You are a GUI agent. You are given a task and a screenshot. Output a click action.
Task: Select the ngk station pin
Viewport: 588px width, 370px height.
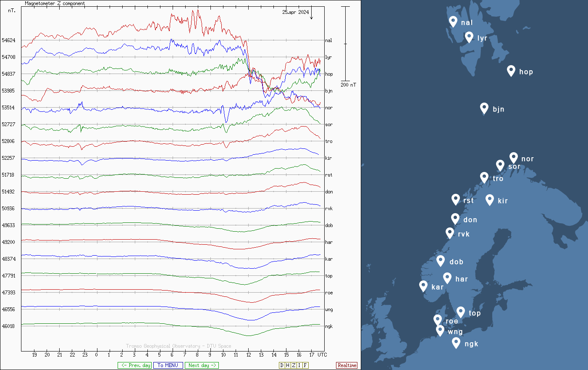click(456, 343)
